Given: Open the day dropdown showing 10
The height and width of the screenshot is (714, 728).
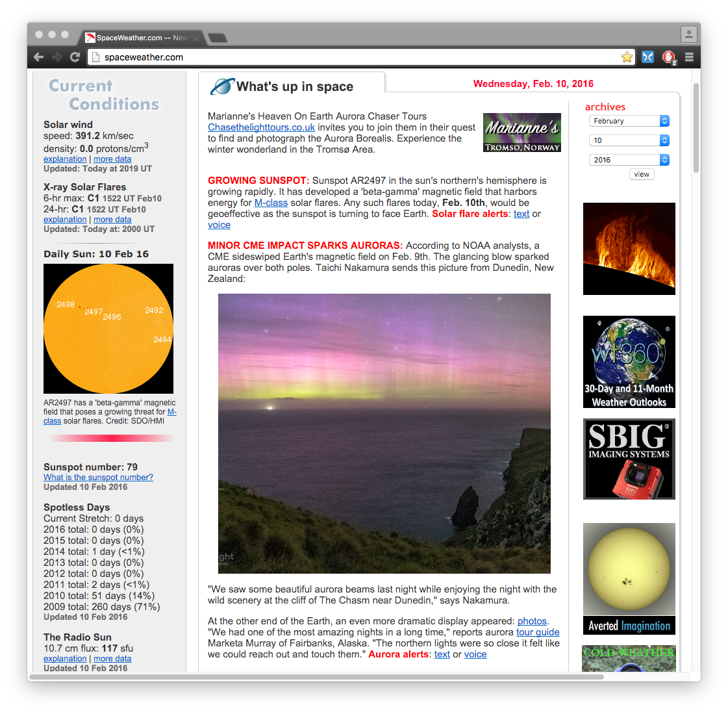Looking at the screenshot, I should tap(629, 140).
